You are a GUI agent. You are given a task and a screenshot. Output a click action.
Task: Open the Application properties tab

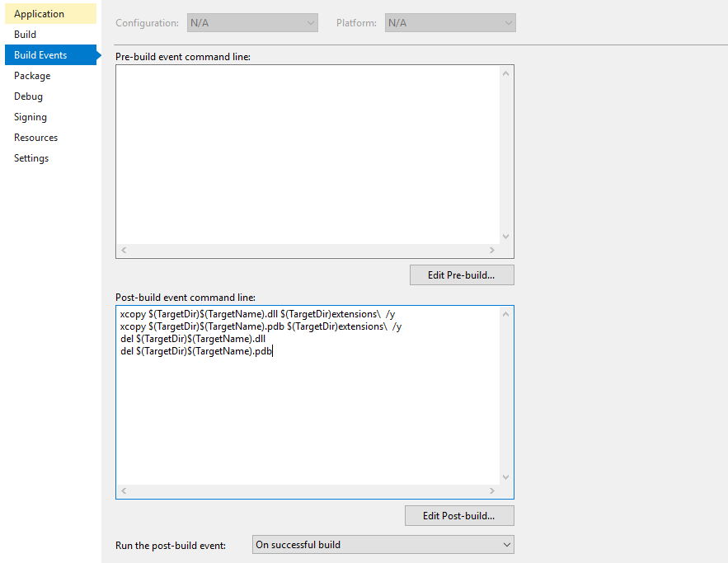click(39, 14)
